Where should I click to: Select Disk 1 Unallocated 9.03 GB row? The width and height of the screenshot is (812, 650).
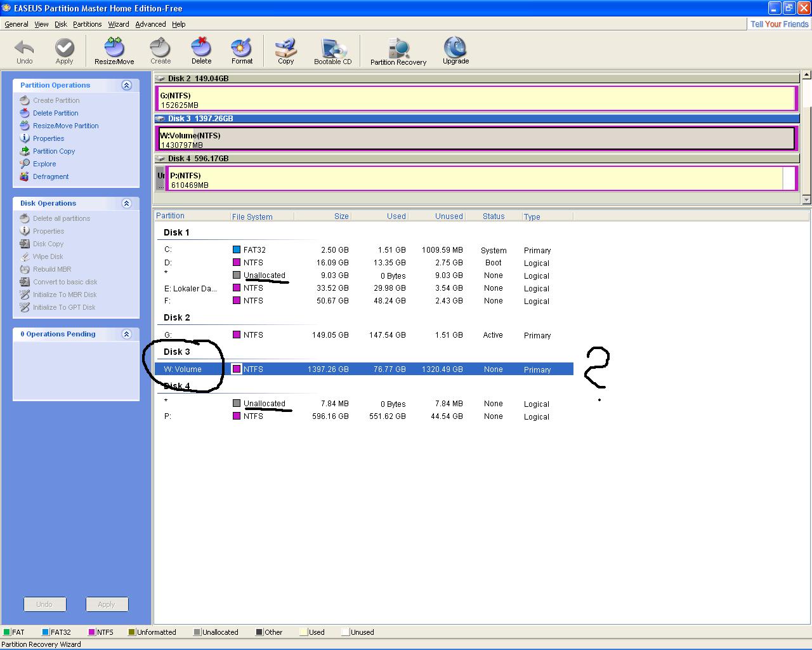[x=364, y=275]
